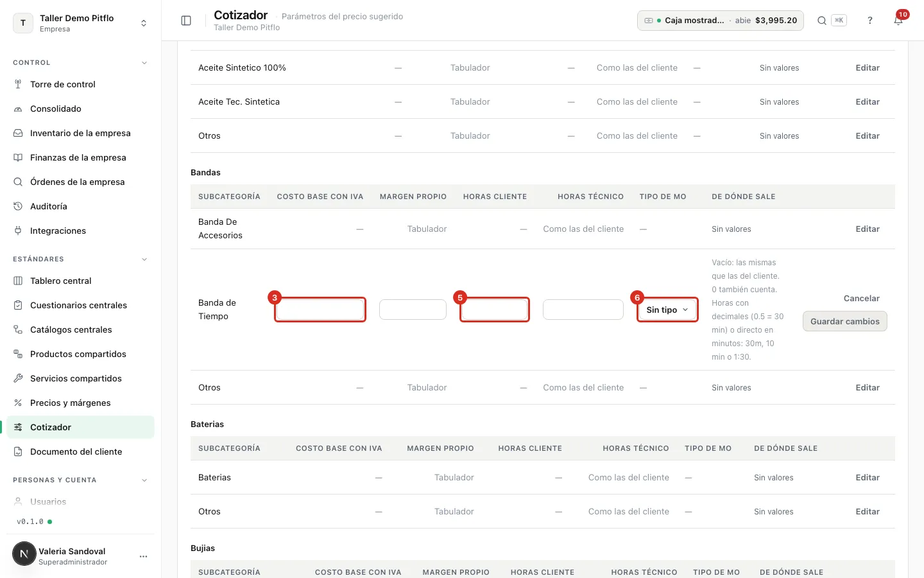The image size is (924, 578).
Task: Open Usuarios in the sidebar
Action: point(80,502)
